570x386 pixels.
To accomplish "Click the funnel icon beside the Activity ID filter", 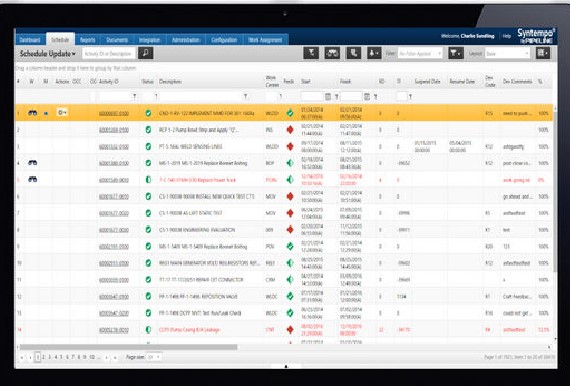I will 135,97.
